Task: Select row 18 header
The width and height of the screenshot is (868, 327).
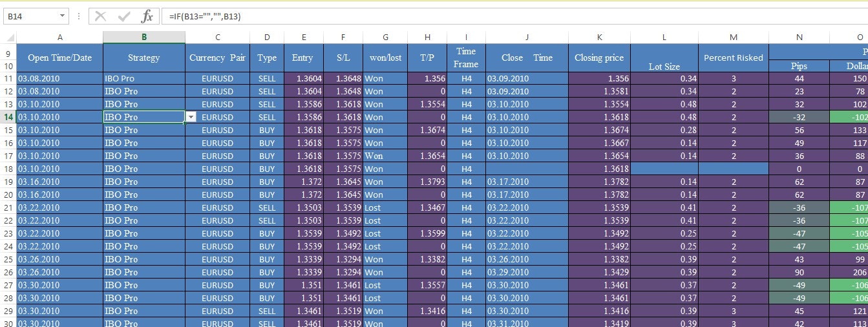Action: tap(8, 169)
